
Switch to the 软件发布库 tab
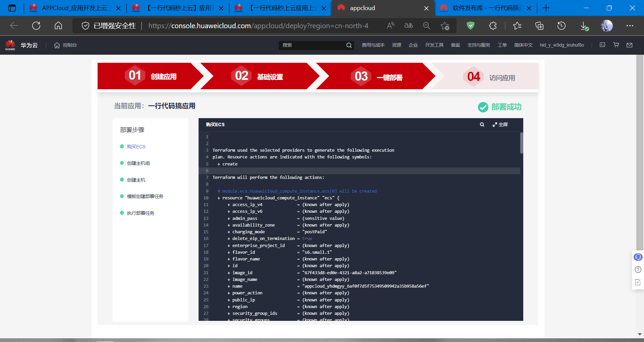tap(485, 8)
